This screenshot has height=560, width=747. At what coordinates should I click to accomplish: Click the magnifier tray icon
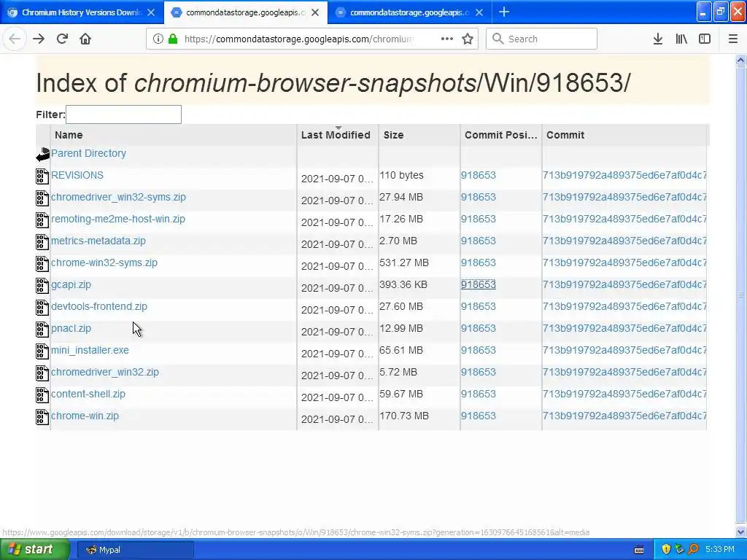pos(693,550)
